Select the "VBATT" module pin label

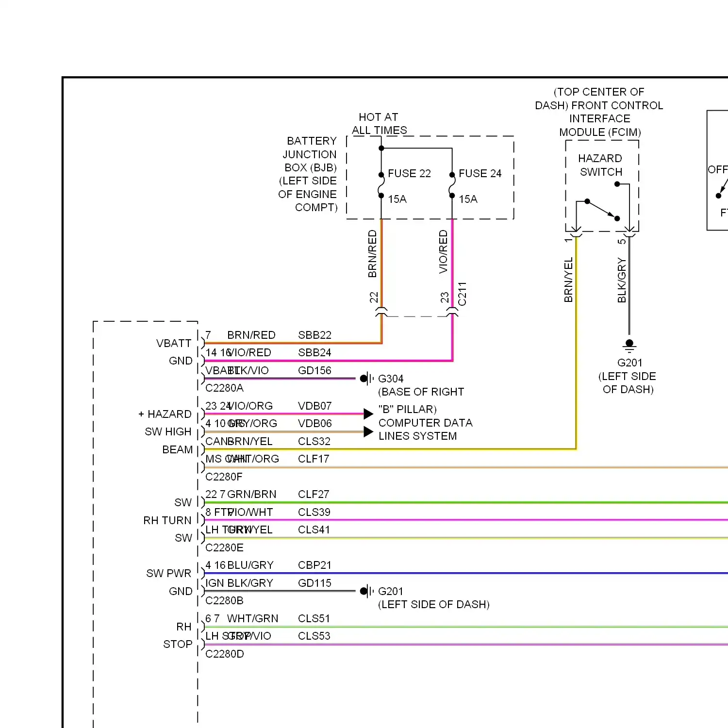pyautogui.click(x=174, y=343)
